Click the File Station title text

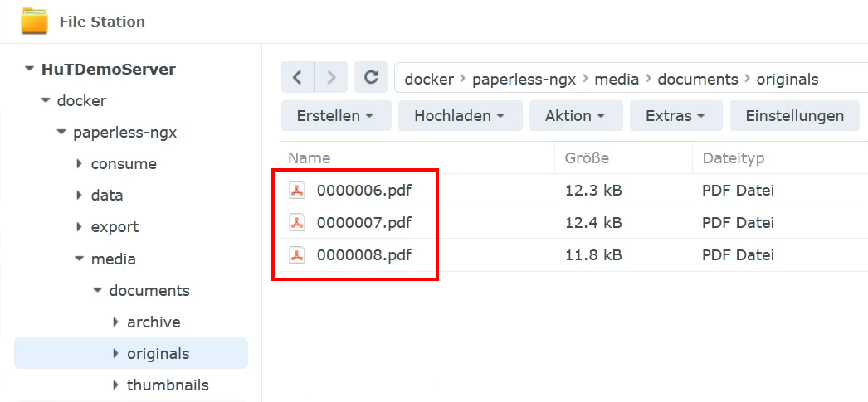click(102, 22)
